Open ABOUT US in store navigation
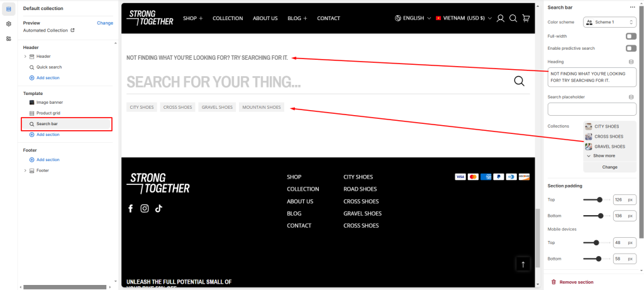 [x=265, y=18]
